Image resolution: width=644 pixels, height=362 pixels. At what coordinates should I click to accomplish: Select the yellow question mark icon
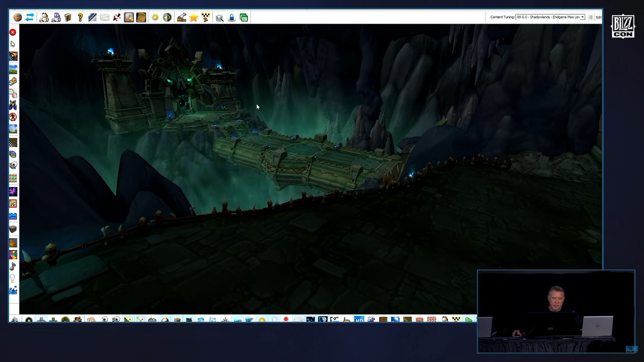[x=80, y=17]
